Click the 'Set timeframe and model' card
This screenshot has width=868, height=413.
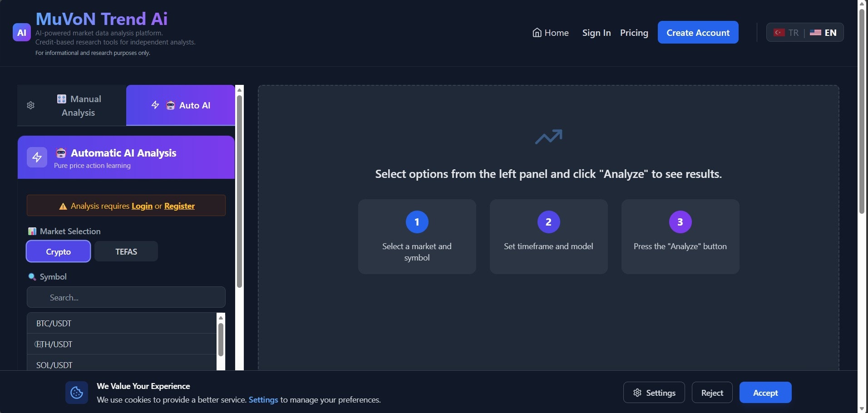pos(548,236)
